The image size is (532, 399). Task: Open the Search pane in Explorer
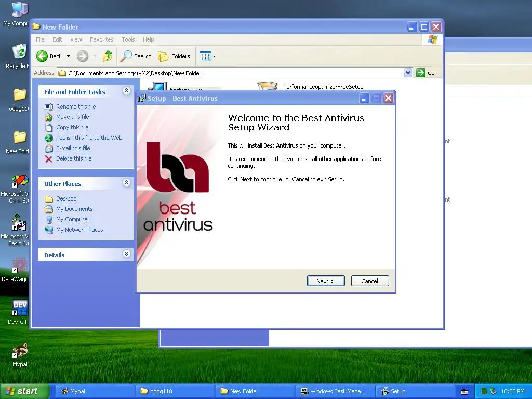pyautogui.click(x=136, y=56)
